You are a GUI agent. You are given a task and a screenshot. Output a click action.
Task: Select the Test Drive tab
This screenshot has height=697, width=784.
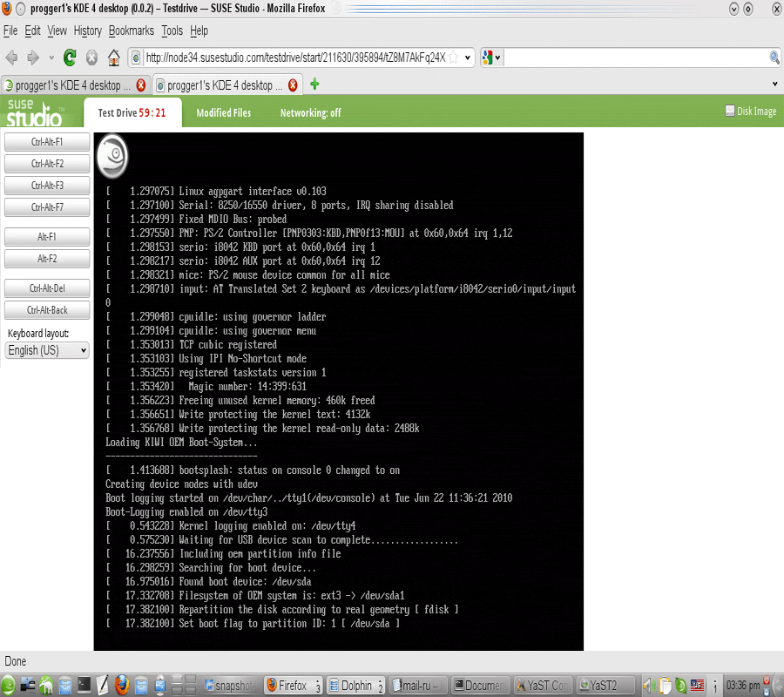point(132,113)
